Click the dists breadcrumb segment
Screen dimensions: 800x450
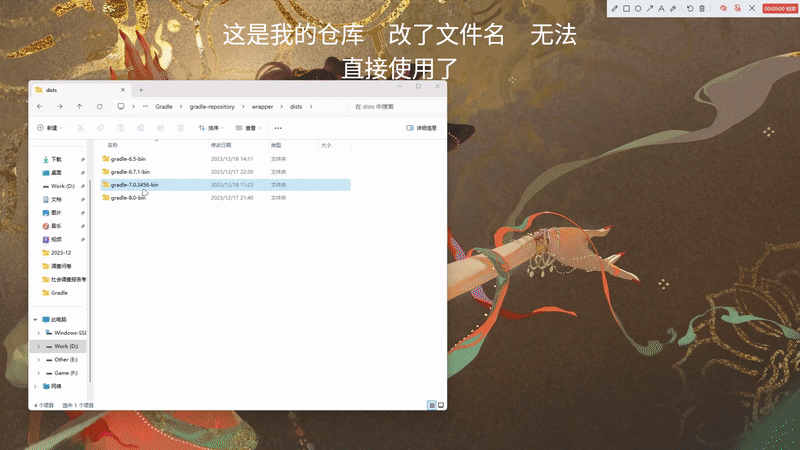click(296, 107)
